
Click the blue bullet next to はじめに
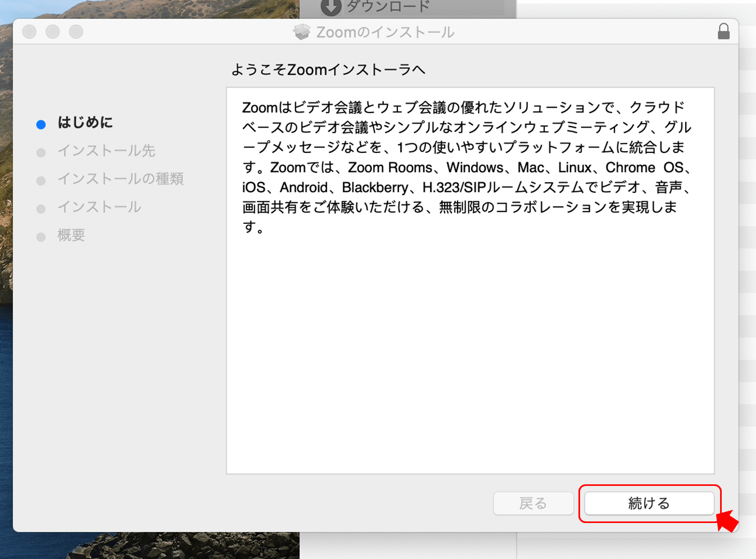[41, 124]
